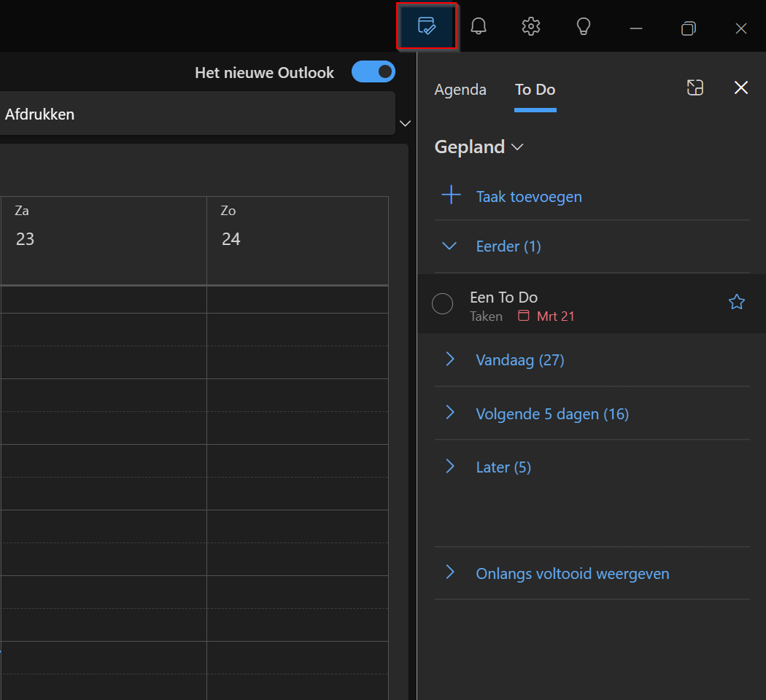The width and height of the screenshot is (766, 700).
Task: Select the Za 23 day header
Action: (104, 240)
